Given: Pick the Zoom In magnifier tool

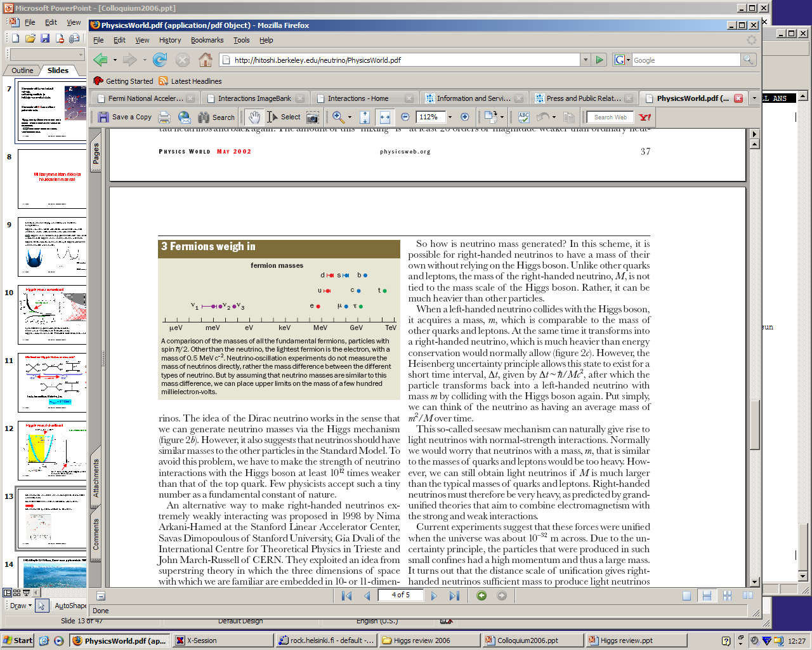Looking at the screenshot, I should (338, 117).
